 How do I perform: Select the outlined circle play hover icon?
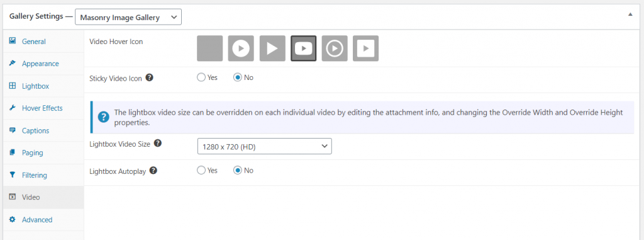pyautogui.click(x=335, y=48)
